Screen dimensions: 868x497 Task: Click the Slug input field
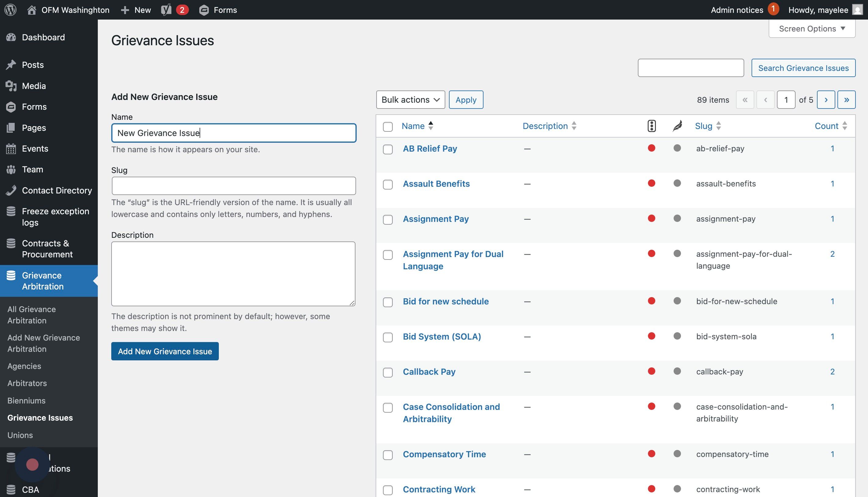(234, 186)
